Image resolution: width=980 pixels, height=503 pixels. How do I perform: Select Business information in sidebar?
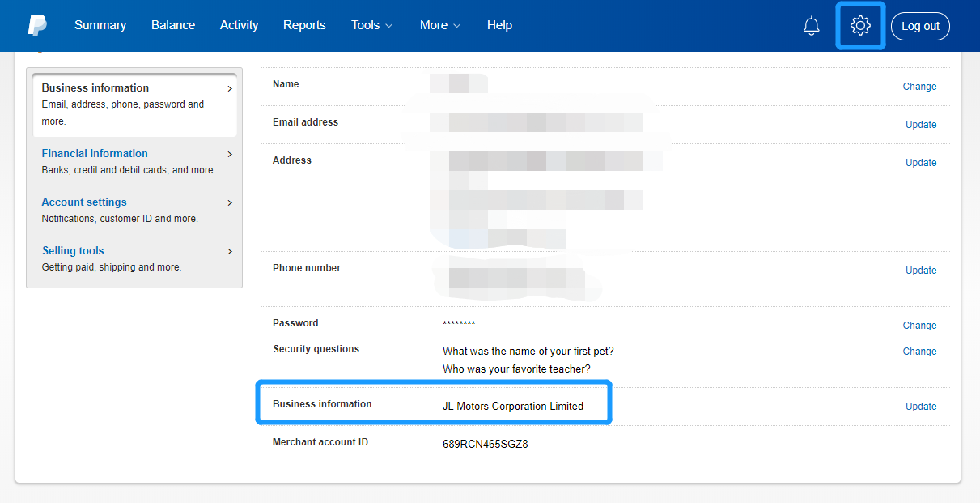[x=95, y=87]
